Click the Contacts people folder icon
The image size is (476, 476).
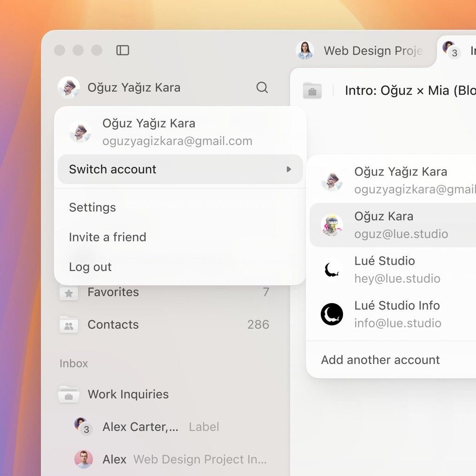coord(69,325)
